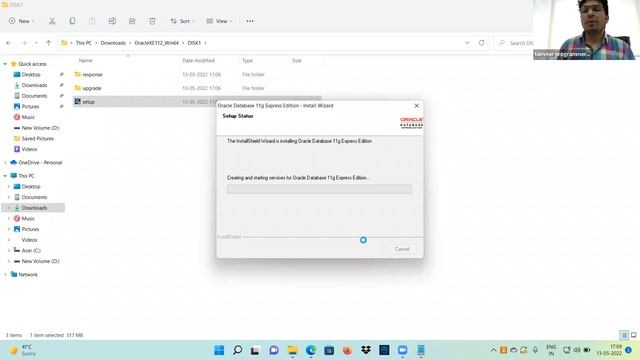Open Task View on the taskbar
Screen dimensions: 640x360
coord(256,350)
